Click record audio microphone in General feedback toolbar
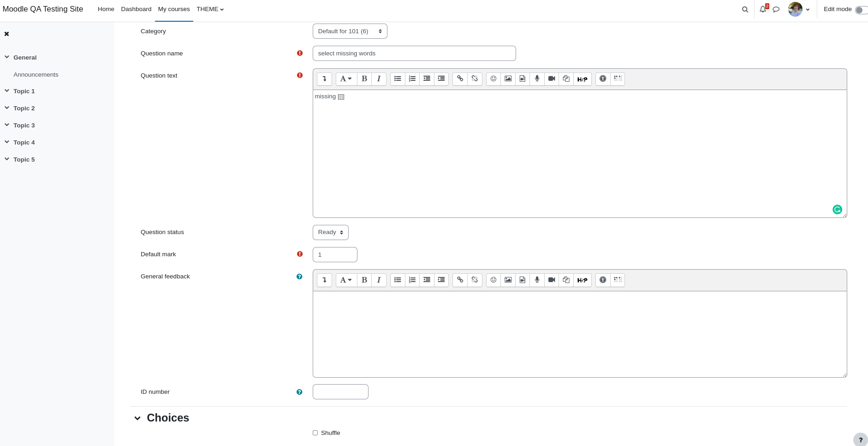Viewport: 868px width, 446px height. [537, 280]
